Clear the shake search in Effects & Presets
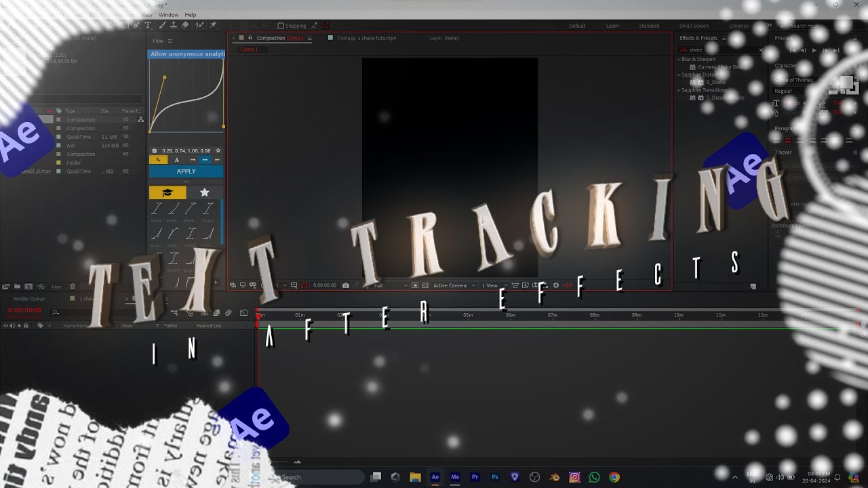Viewport: 868px width, 488px height. tap(761, 49)
